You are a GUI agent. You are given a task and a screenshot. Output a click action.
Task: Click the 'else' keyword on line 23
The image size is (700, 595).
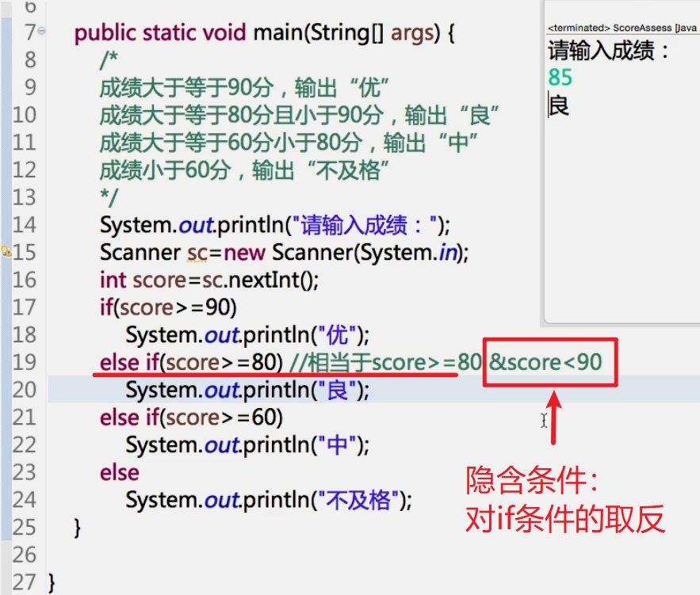(x=120, y=473)
